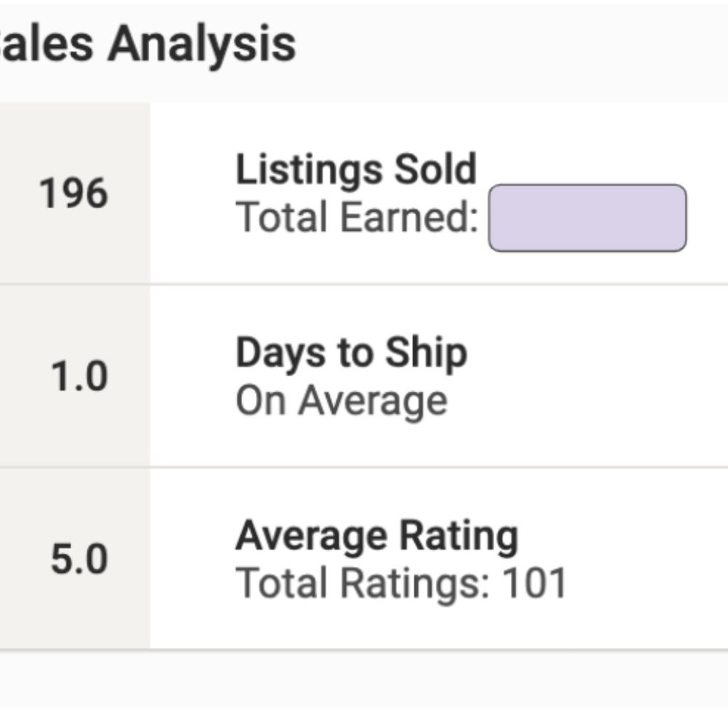Image resolution: width=728 pixels, height=728 pixels.
Task: Select the Average Rating label
Action: point(376,536)
